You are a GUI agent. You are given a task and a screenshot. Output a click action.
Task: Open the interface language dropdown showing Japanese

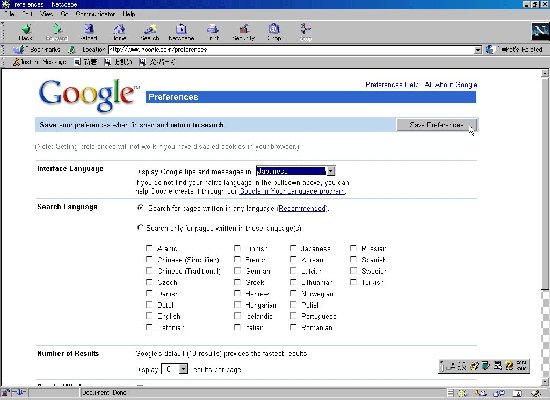(296, 171)
